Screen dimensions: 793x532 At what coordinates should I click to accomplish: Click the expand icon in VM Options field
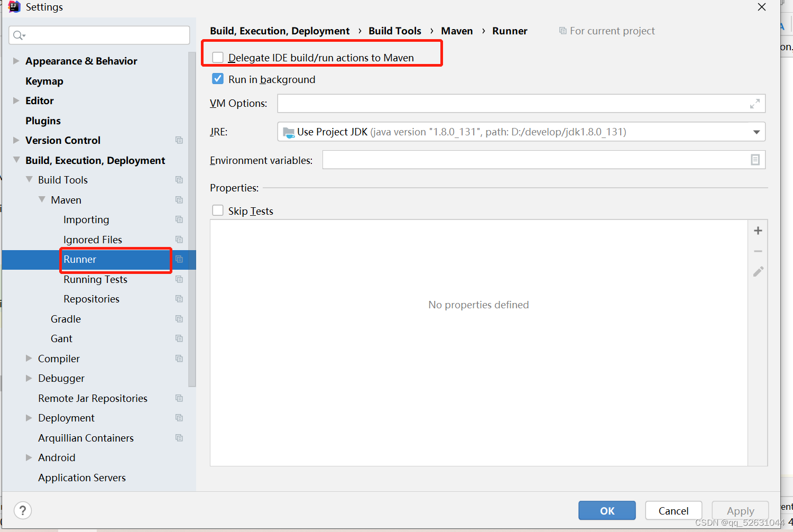tap(755, 104)
